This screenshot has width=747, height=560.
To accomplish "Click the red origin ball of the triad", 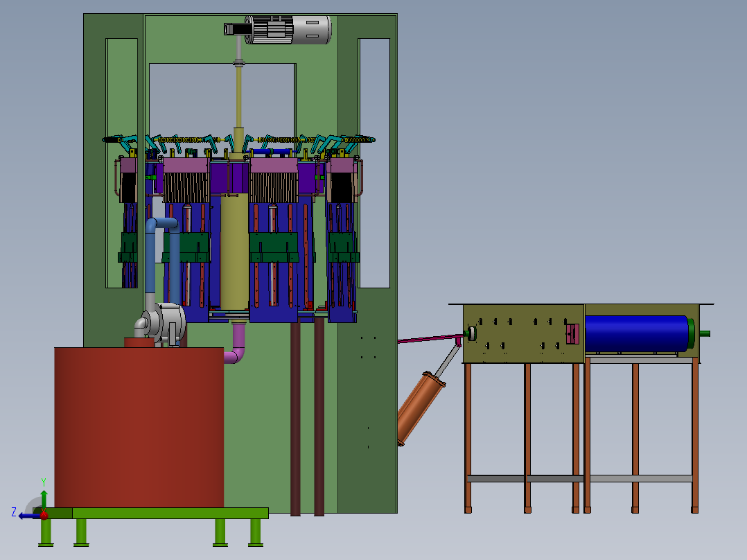I will [x=44, y=515].
